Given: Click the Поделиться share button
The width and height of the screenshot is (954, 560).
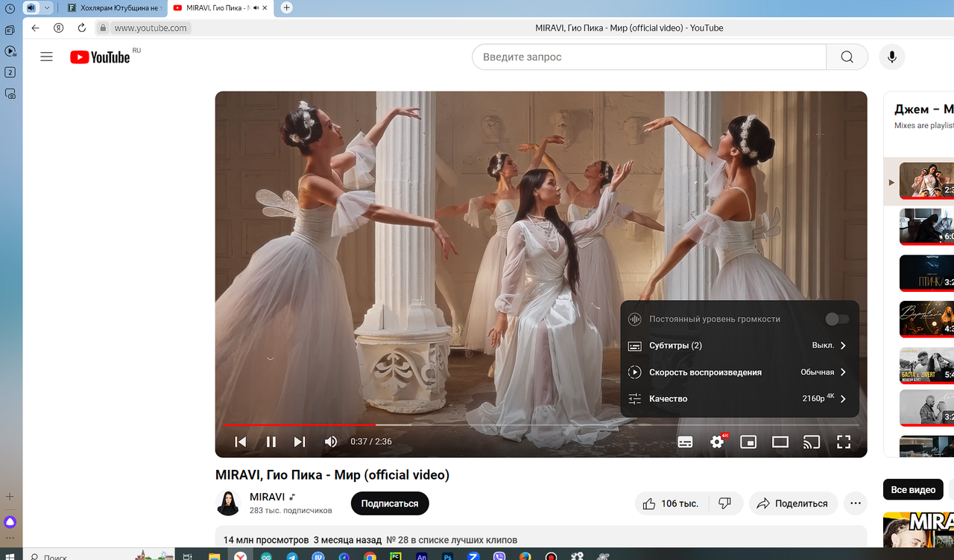Looking at the screenshot, I should (793, 503).
